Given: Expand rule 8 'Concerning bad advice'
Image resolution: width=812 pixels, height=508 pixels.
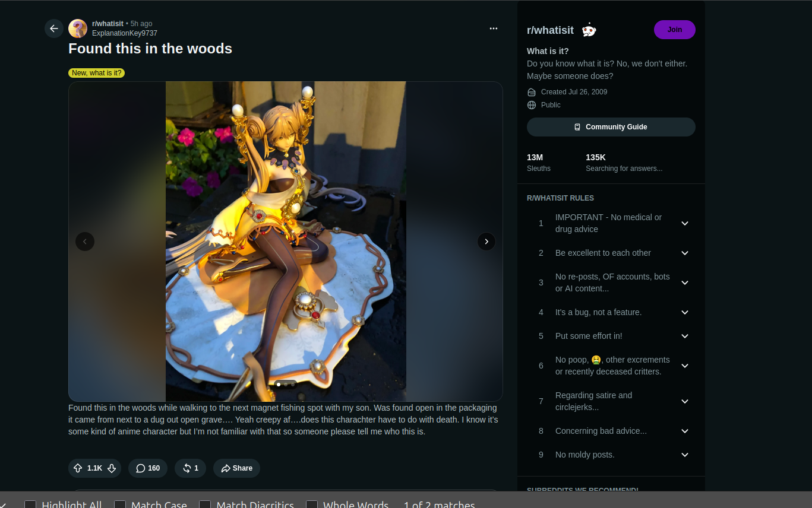Looking at the screenshot, I should click(611, 431).
